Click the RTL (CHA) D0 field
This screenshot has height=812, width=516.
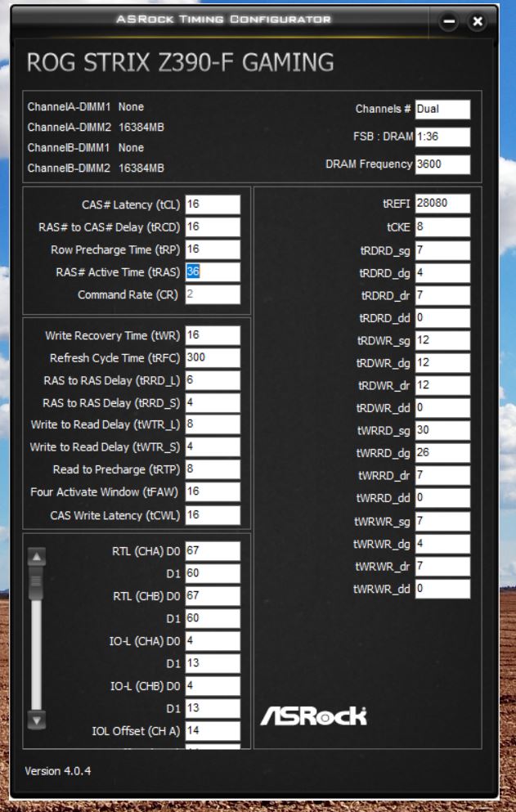[213, 551]
